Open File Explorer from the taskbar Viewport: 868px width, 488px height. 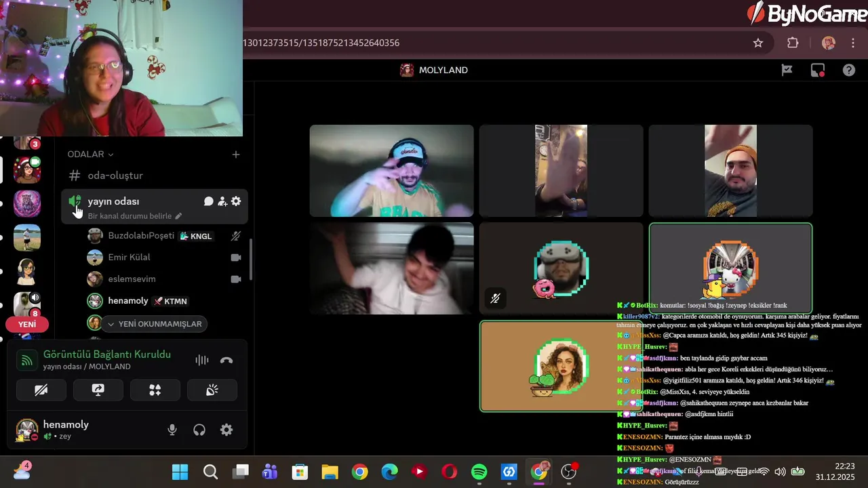pyautogui.click(x=330, y=472)
